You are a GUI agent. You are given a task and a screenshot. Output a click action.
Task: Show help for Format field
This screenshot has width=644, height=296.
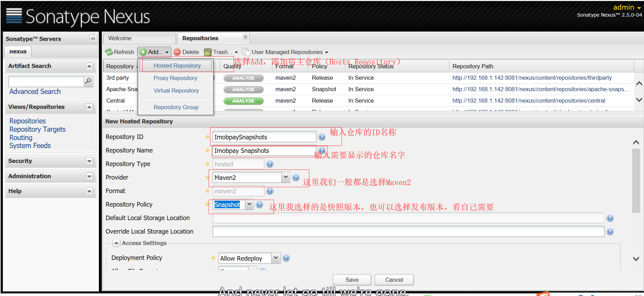[270, 191]
